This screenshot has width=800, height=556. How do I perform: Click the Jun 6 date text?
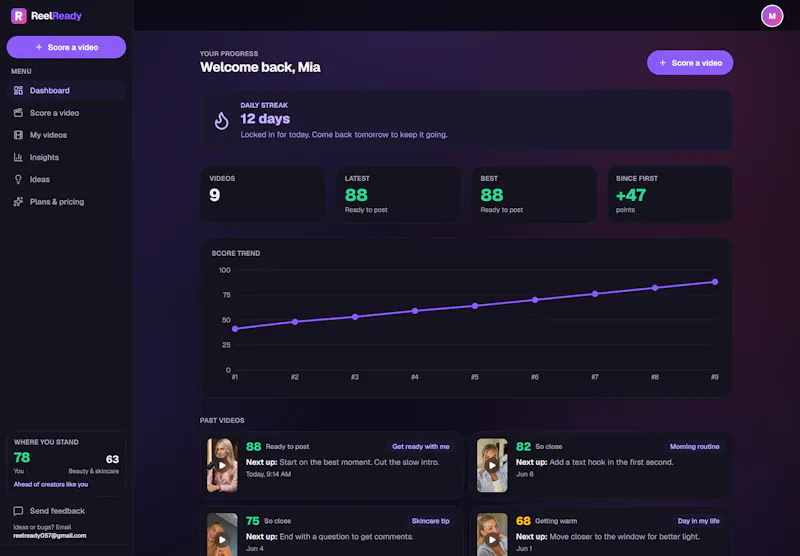point(524,474)
